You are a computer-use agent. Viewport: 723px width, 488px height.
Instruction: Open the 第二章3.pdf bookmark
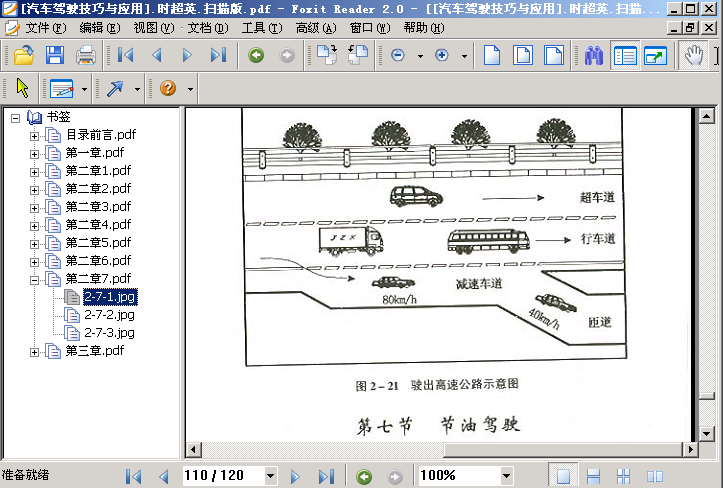point(98,206)
